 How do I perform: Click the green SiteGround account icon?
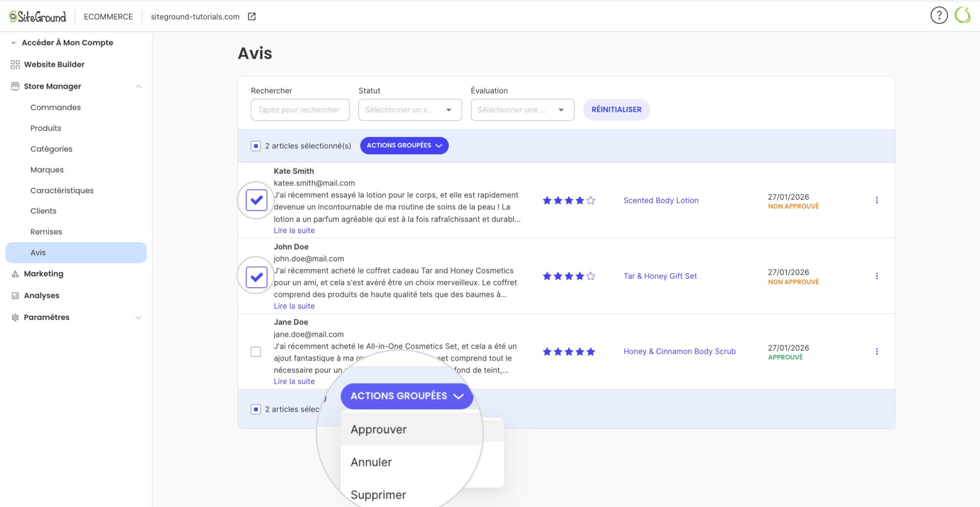click(963, 15)
